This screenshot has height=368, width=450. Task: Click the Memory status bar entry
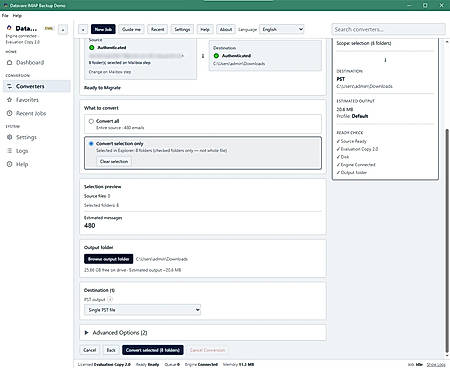[238, 365]
